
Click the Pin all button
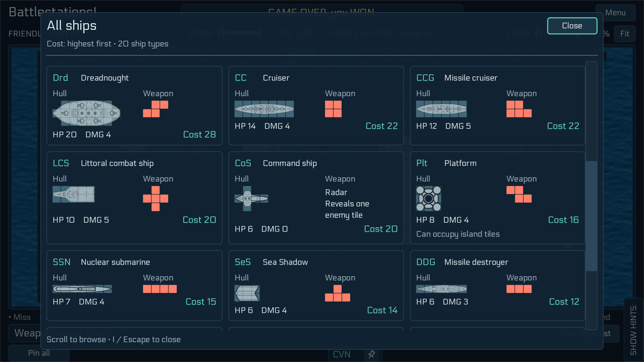(39, 353)
